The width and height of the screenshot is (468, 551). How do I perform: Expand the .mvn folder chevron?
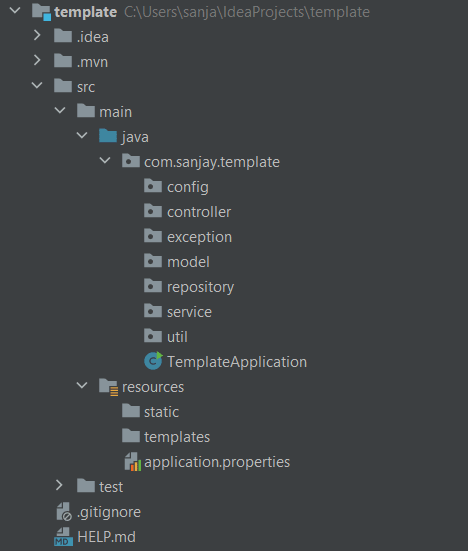click(37, 60)
